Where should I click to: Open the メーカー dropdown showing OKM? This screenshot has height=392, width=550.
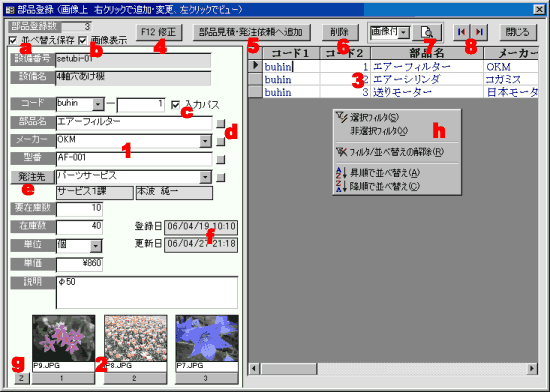click(x=205, y=141)
